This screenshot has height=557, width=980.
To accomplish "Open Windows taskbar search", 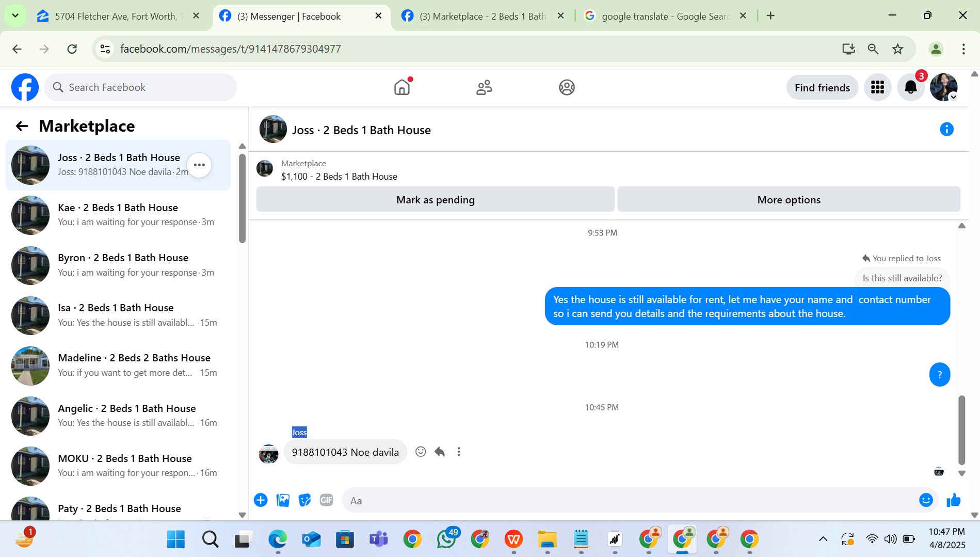I will click(210, 539).
